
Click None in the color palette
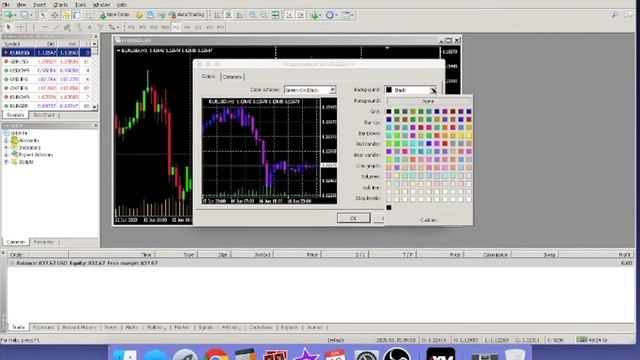point(428,101)
